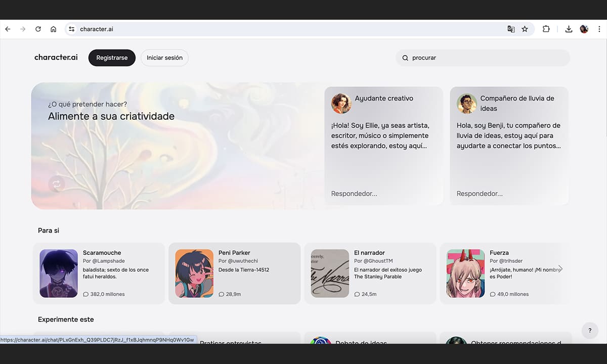Screen dimensions: 607x364
Task: Open the browser home page icon
Action: (53, 29)
